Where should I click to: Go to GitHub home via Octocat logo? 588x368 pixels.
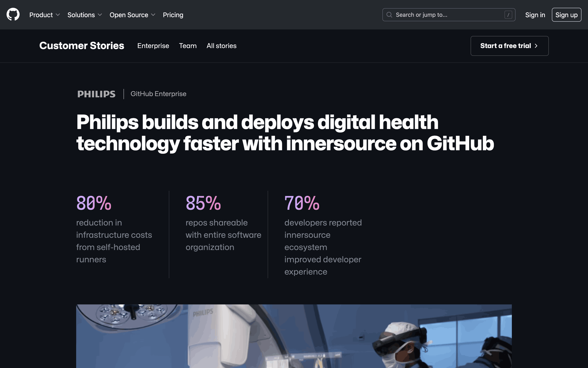click(13, 14)
